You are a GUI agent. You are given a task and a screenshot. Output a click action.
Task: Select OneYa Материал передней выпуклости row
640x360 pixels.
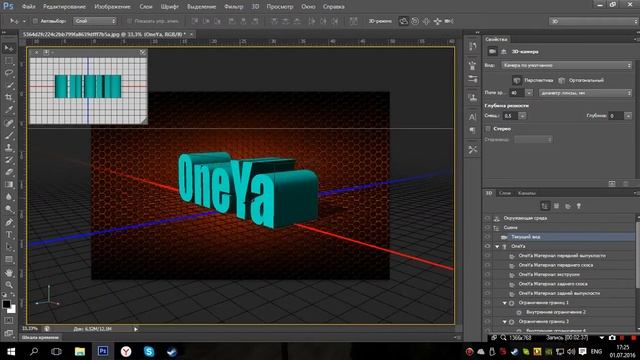pos(559,256)
